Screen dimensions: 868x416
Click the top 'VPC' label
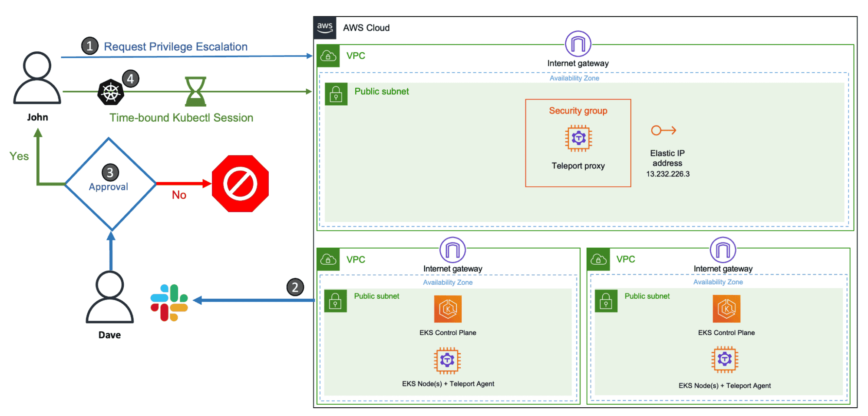pos(356,56)
